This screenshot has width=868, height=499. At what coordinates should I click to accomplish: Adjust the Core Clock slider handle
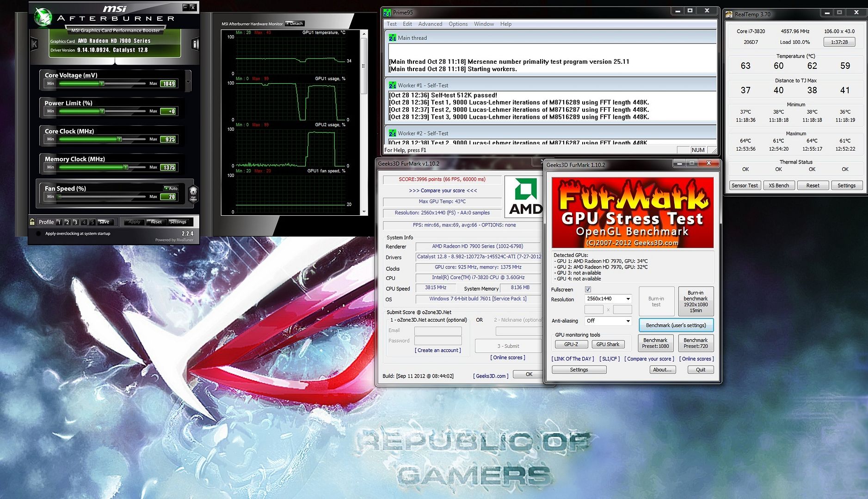119,139
